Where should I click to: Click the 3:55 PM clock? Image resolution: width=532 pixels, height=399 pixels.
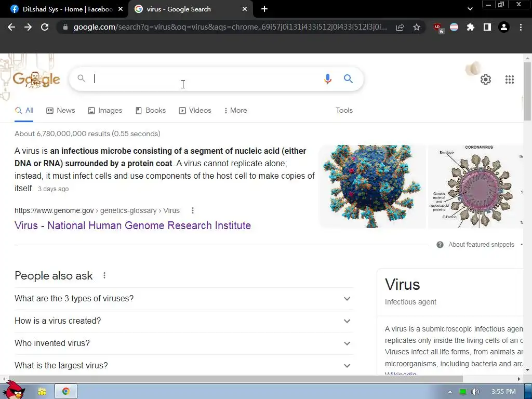tap(503, 392)
